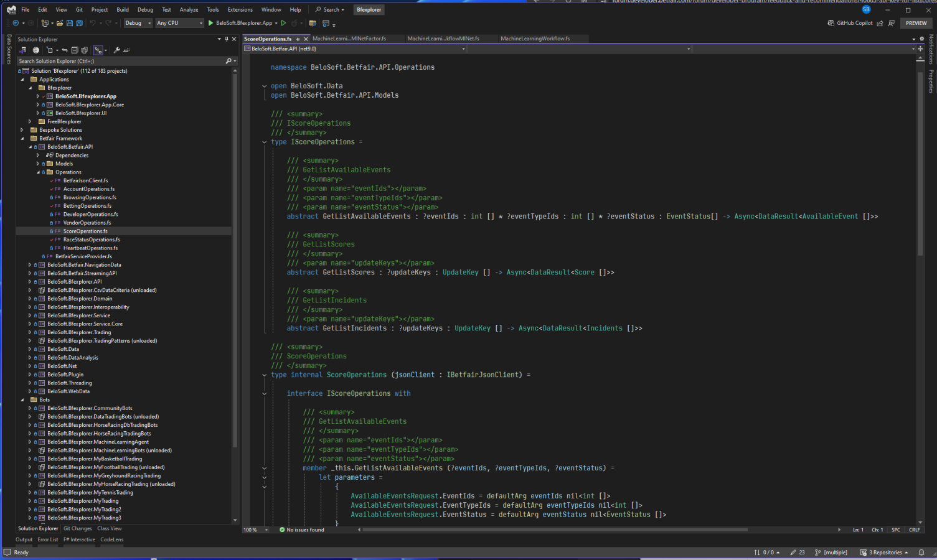
Task: Expand the FreeBfexplorer folder
Action: 30,121
